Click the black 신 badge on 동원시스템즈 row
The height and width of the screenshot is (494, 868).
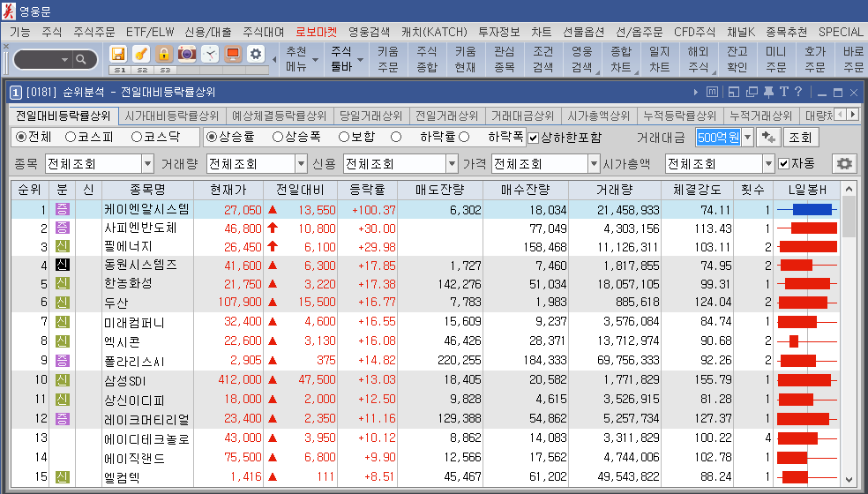pyautogui.click(x=62, y=265)
